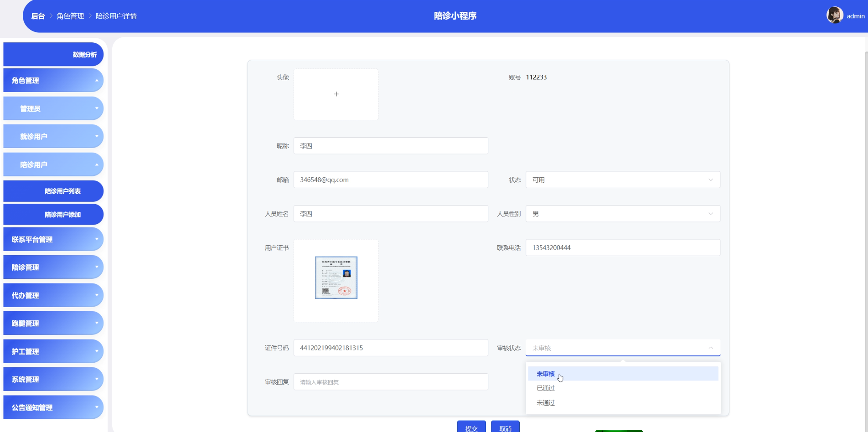Click the 用户证书 field label
868x432 pixels.
277,247
